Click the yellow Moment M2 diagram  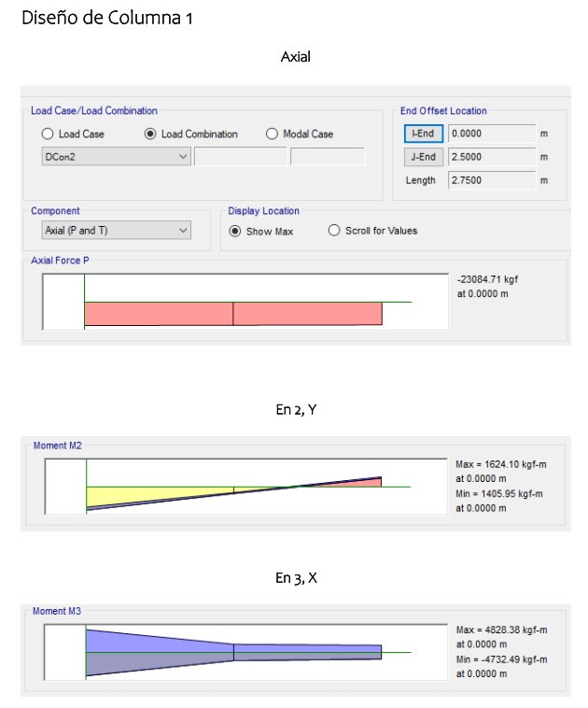tap(159, 494)
